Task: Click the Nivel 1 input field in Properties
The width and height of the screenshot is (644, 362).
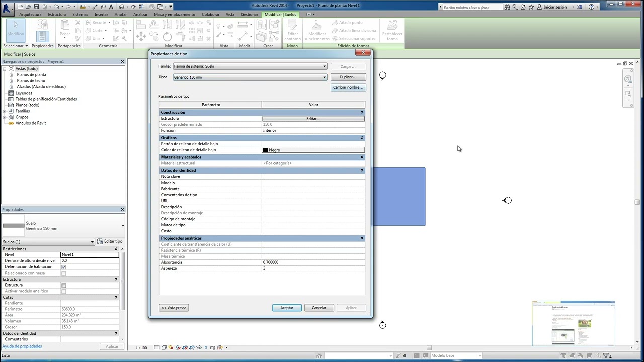Action: pyautogui.click(x=90, y=255)
